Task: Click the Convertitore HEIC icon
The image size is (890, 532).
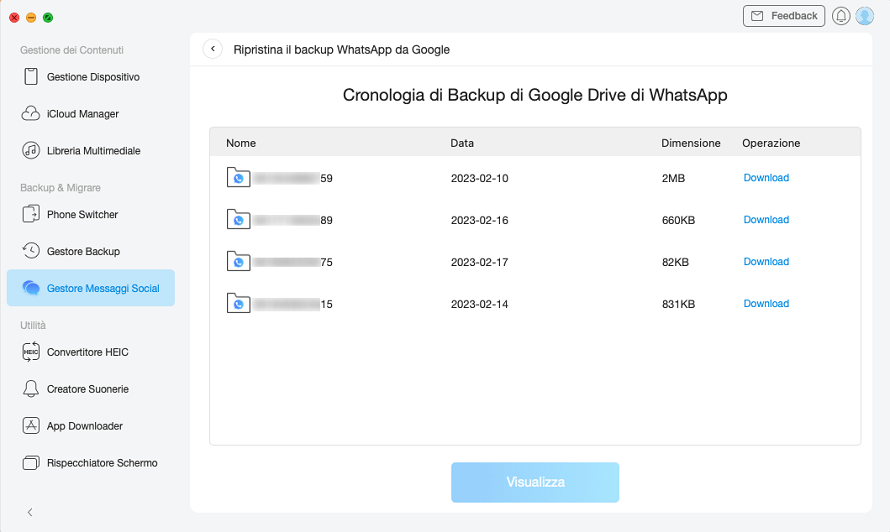Action: coord(31,352)
